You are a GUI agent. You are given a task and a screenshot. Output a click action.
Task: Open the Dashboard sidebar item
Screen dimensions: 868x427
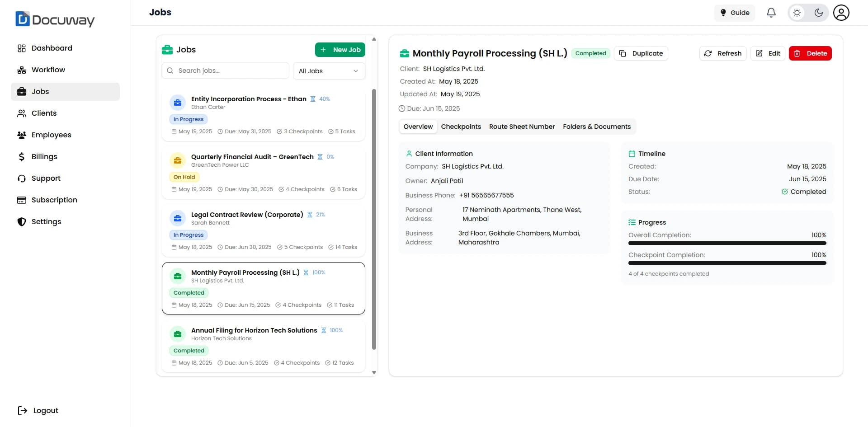point(65,48)
